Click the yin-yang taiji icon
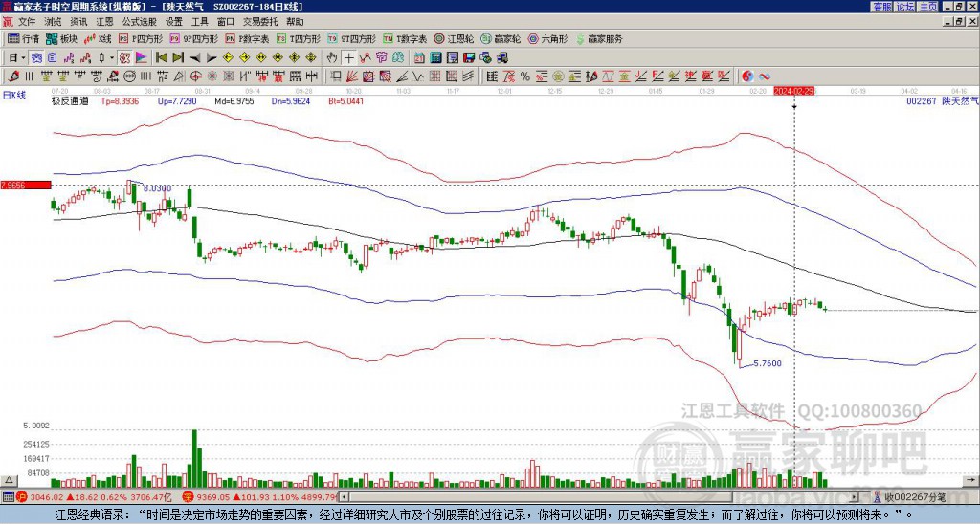Screen dimensions: 980x524 coord(747,76)
